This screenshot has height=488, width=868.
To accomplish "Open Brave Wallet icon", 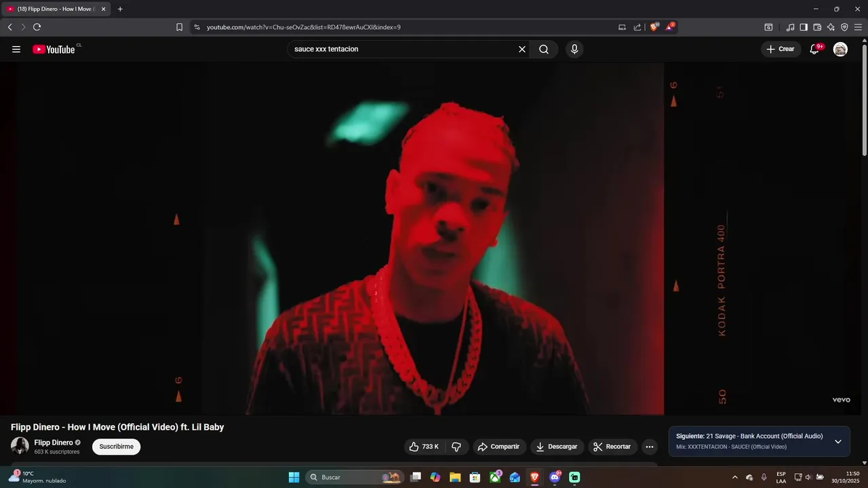I will (x=817, y=27).
